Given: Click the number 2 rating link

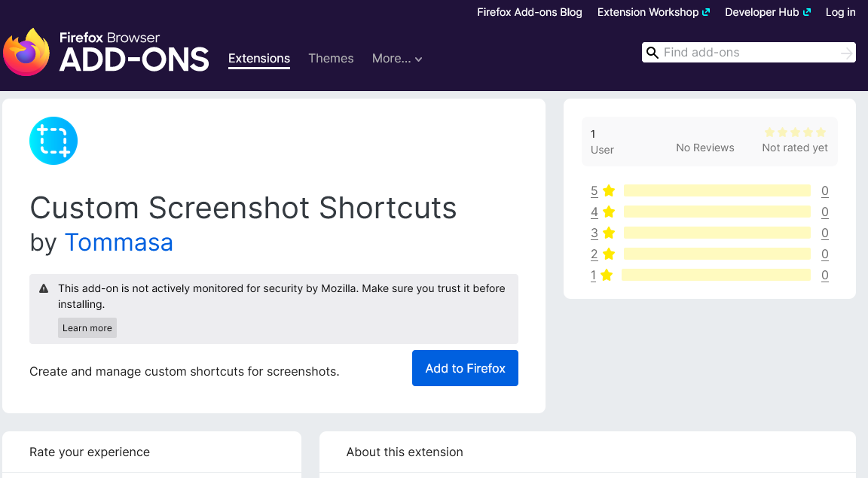Looking at the screenshot, I should [594, 254].
